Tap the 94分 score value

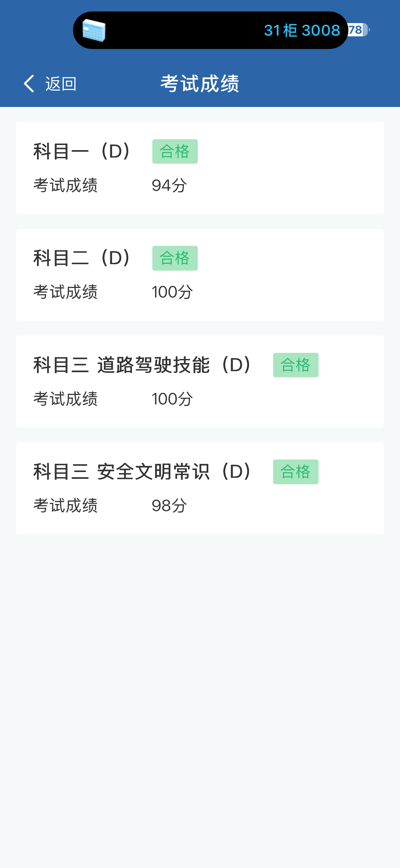tap(169, 185)
